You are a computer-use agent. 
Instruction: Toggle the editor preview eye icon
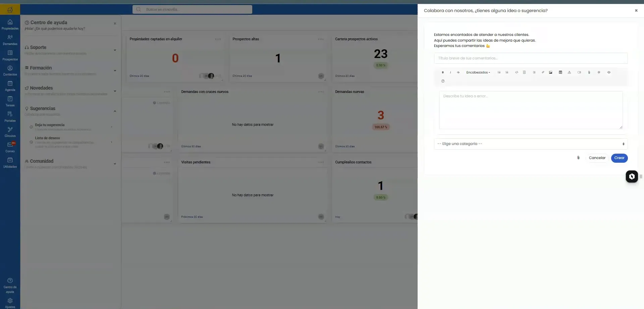(x=609, y=72)
